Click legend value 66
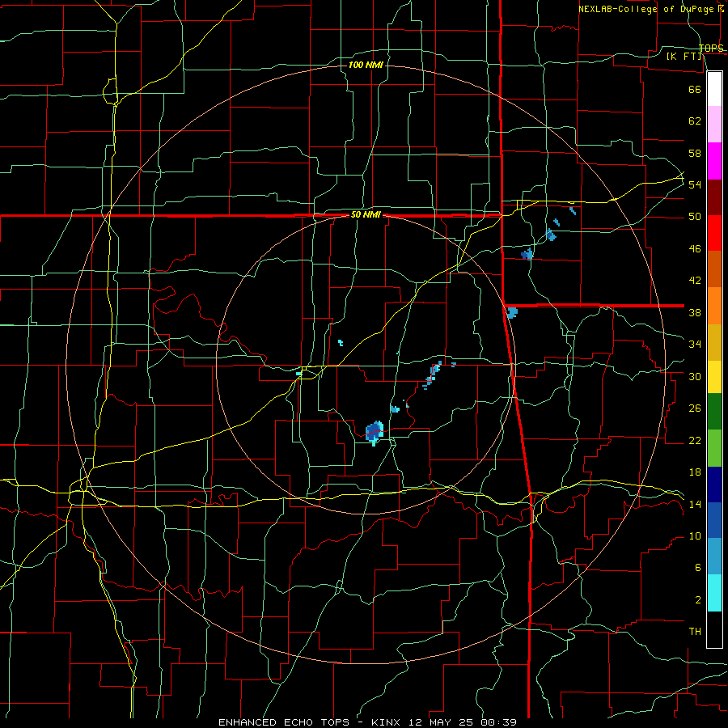The width and height of the screenshot is (728, 728). click(695, 89)
